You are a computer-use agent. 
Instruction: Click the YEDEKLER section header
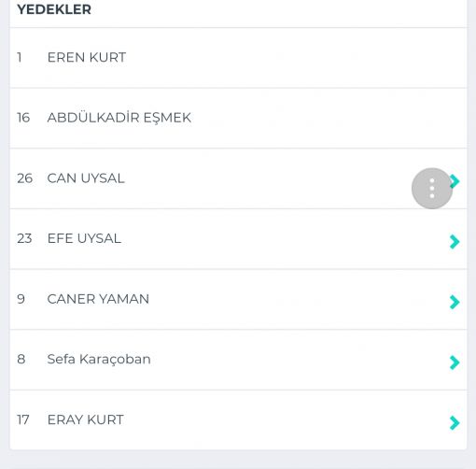coord(54,9)
